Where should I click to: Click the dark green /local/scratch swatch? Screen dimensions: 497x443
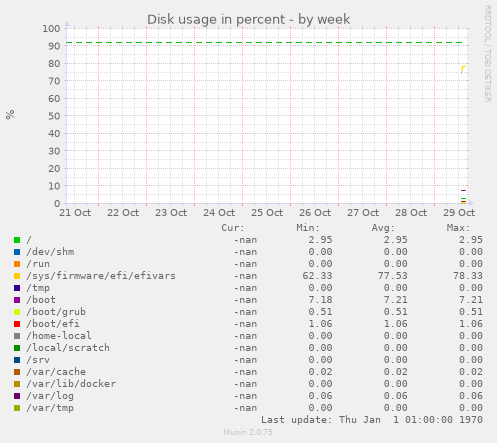click(17, 348)
